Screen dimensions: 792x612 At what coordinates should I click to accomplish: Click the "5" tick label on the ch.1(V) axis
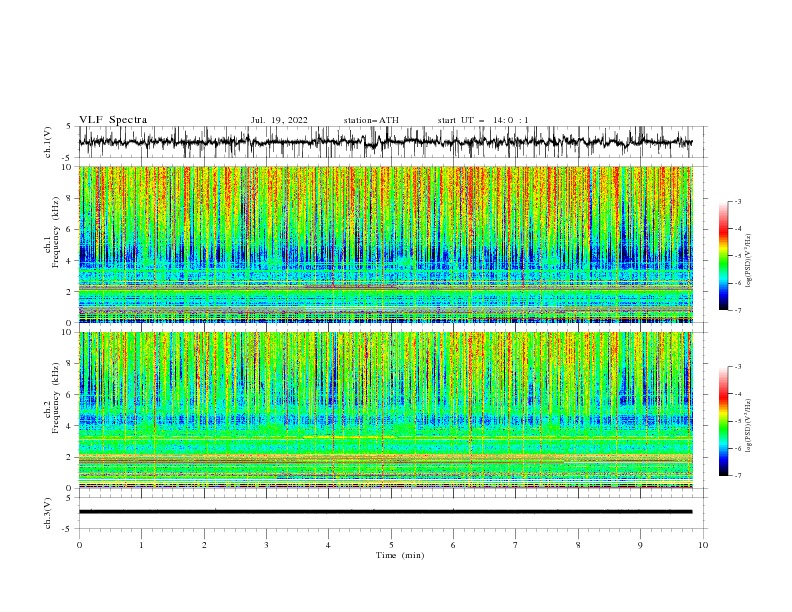[69, 127]
